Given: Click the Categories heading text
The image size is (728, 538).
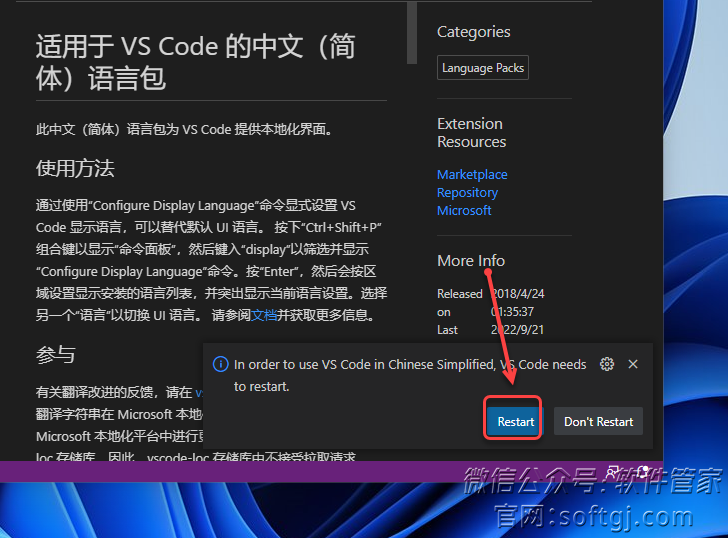Looking at the screenshot, I should 474,32.
